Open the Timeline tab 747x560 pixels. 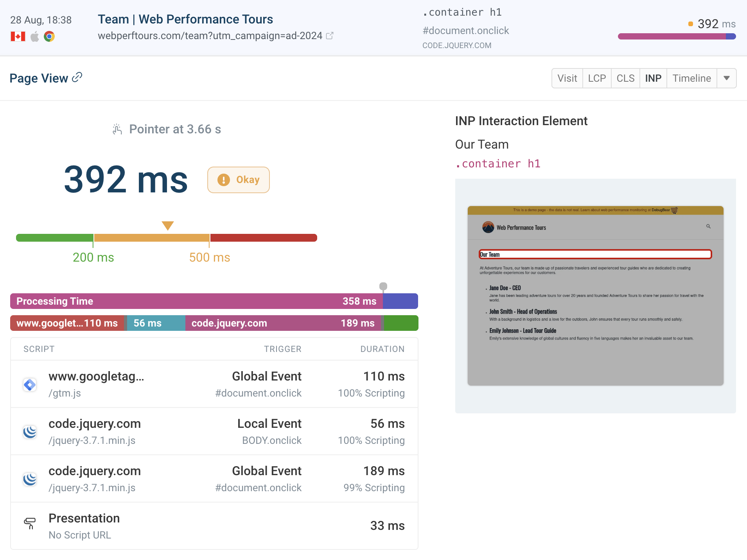tap(691, 78)
